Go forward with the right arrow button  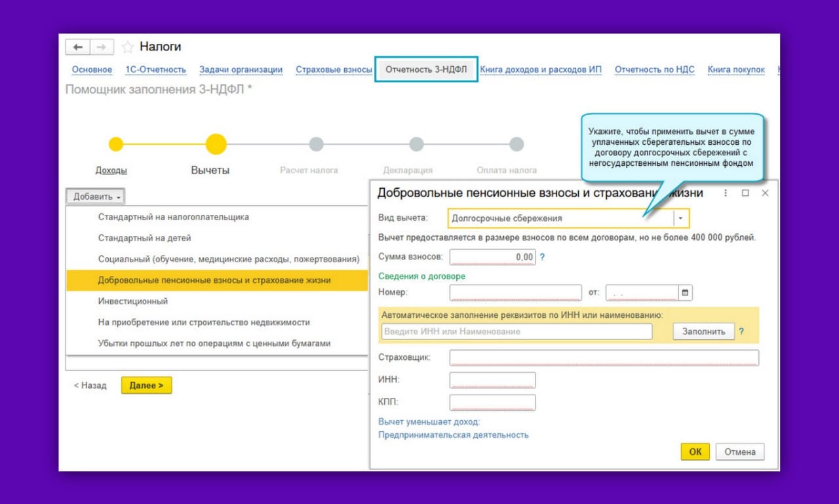(100, 47)
